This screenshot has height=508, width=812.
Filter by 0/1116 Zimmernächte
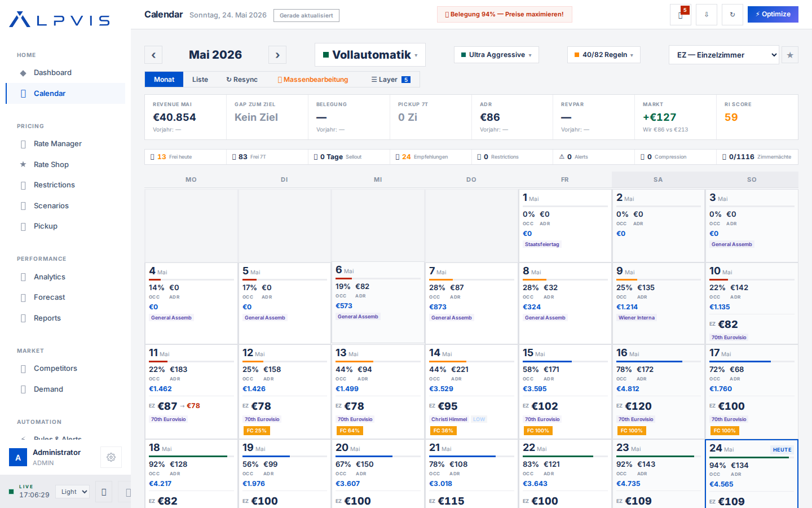click(757, 157)
